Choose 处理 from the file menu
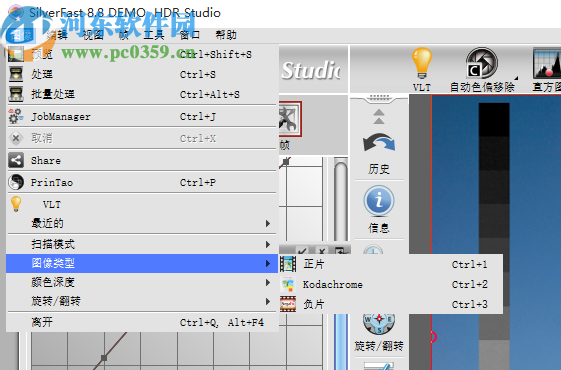This screenshot has height=370, width=561. tap(142, 74)
